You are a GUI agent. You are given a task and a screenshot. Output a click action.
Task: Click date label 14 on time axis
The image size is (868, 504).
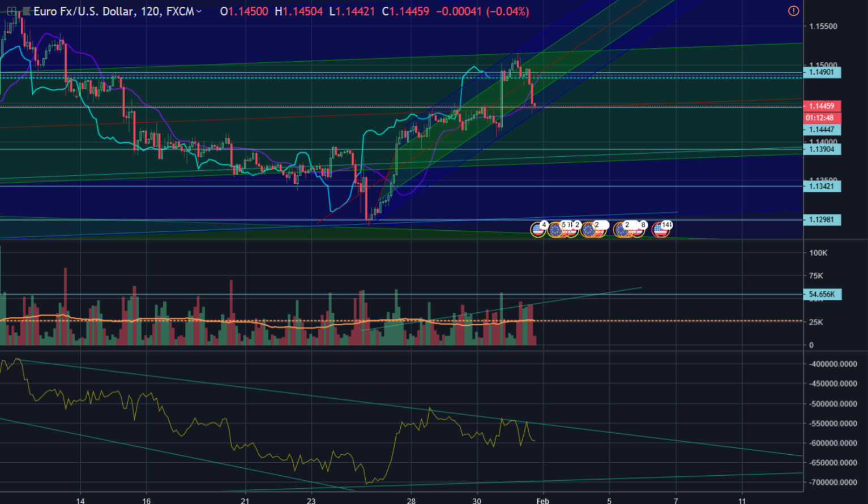[80, 500]
